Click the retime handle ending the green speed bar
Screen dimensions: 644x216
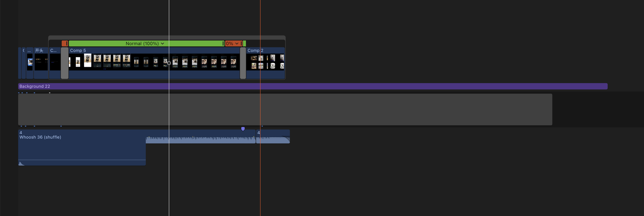223,43
